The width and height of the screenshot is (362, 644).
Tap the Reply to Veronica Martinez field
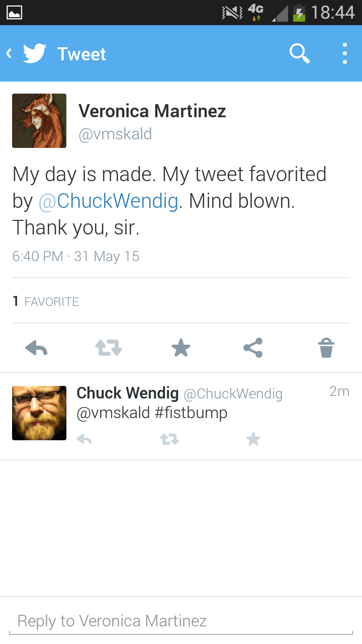(x=181, y=621)
